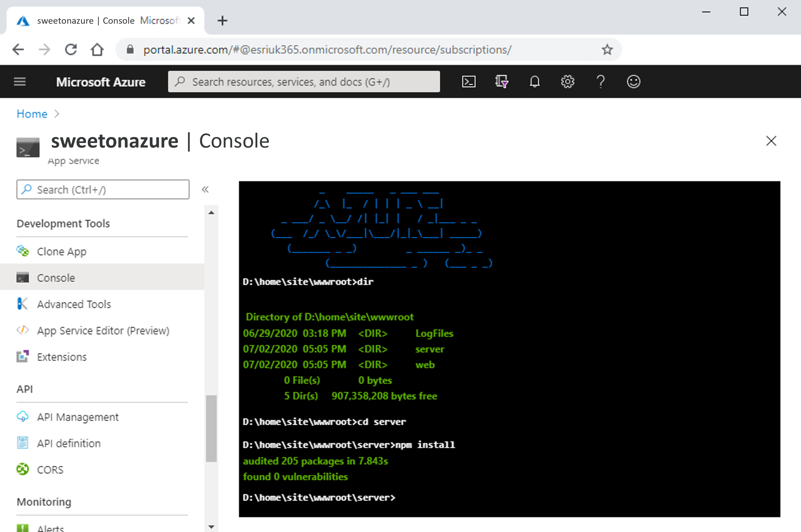Click the Extensions icon
801x532 pixels.
(x=23, y=357)
